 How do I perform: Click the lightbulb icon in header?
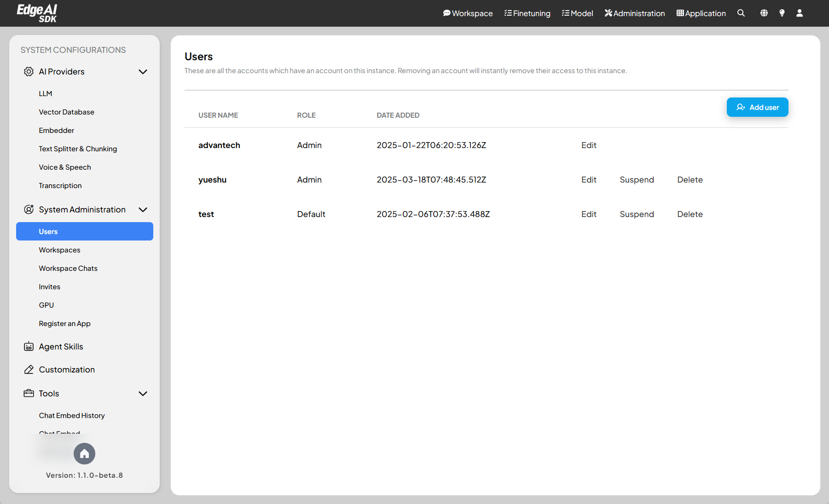point(782,13)
